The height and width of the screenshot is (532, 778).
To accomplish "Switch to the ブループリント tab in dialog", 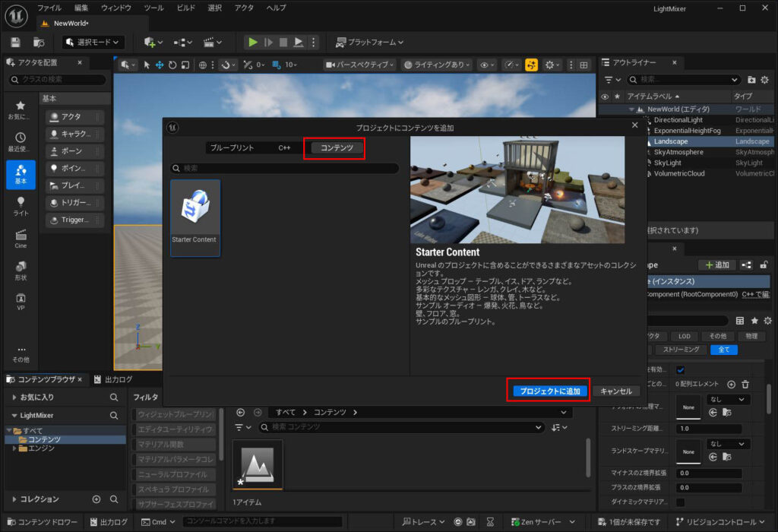I will point(232,148).
